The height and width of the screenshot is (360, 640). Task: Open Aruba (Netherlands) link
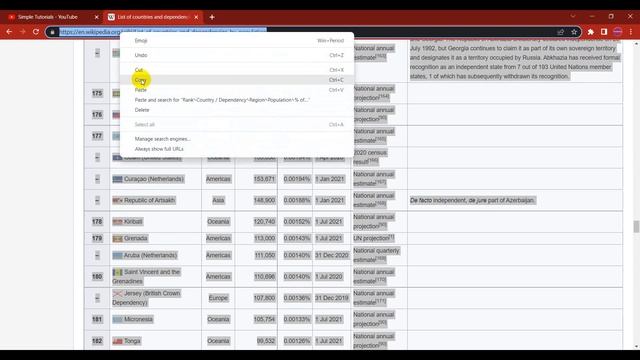point(150,255)
